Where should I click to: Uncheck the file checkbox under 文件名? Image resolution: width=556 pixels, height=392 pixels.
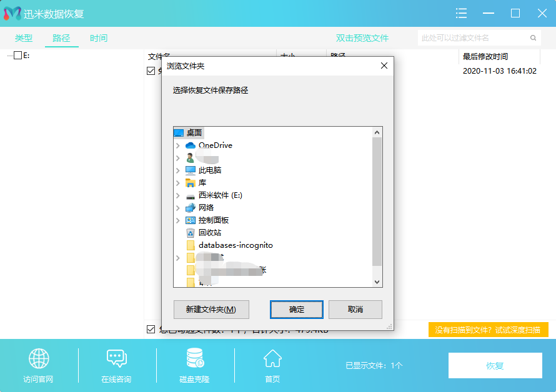click(x=151, y=71)
